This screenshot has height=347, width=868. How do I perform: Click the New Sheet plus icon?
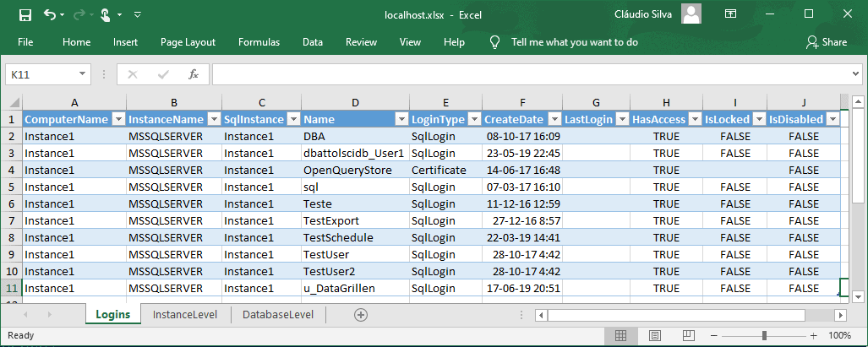click(x=361, y=315)
